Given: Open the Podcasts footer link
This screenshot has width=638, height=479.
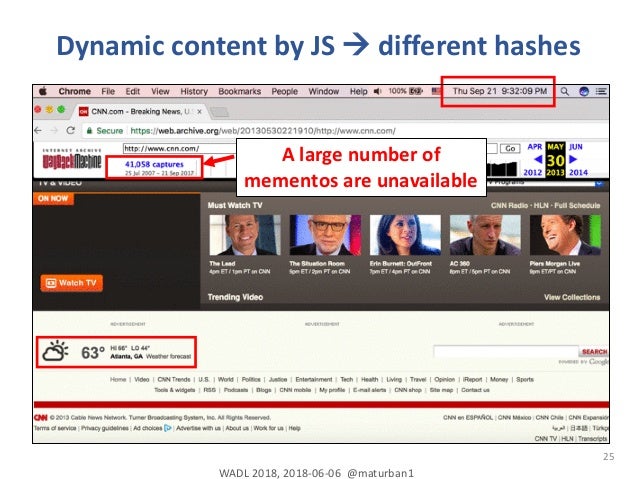Looking at the screenshot, I should point(236,390).
